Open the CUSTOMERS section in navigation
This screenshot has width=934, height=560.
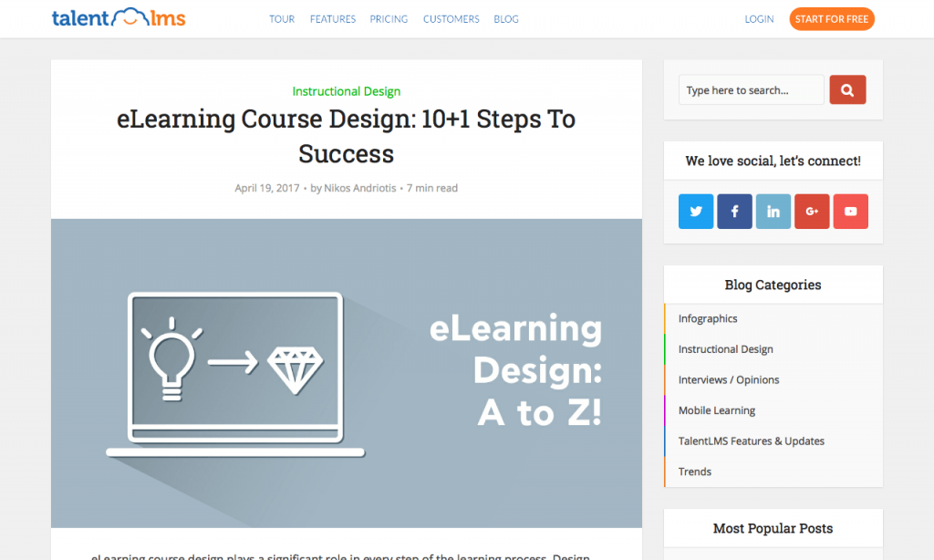tap(451, 18)
